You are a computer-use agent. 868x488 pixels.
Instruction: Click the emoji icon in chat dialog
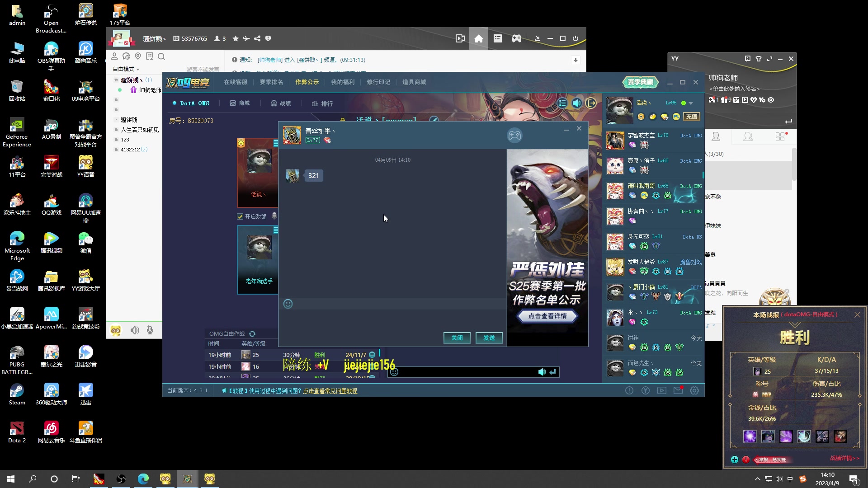[x=288, y=304]
